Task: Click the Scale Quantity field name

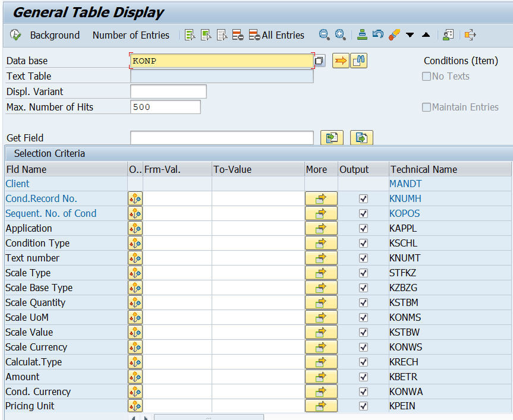Action: 35,302
